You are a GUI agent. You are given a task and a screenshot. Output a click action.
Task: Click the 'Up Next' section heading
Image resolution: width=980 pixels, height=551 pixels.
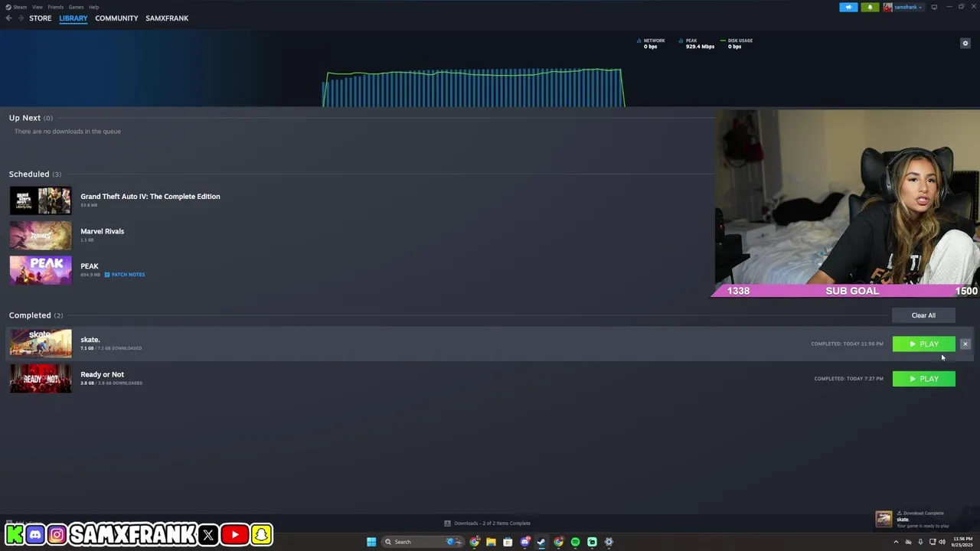24,118
